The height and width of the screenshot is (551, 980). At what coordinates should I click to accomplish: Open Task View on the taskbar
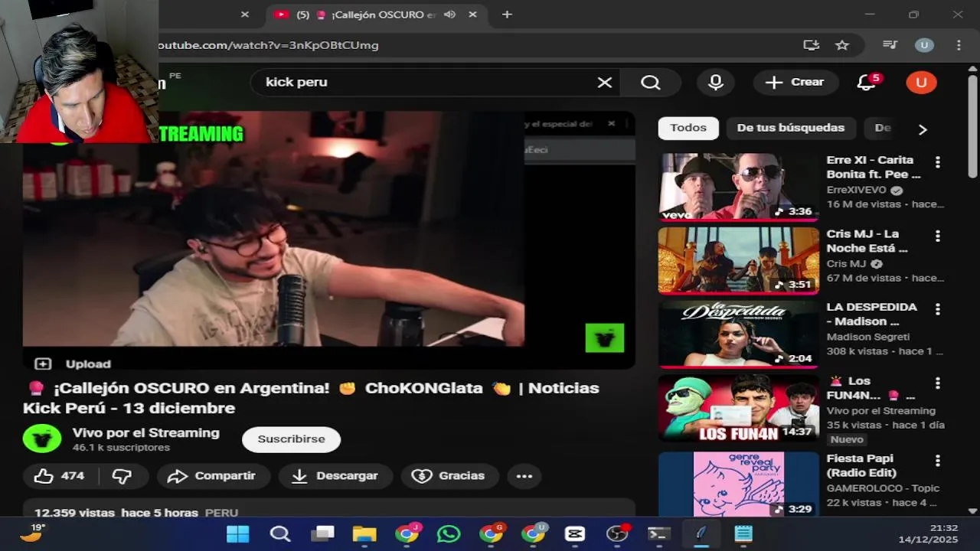[322, 533]
